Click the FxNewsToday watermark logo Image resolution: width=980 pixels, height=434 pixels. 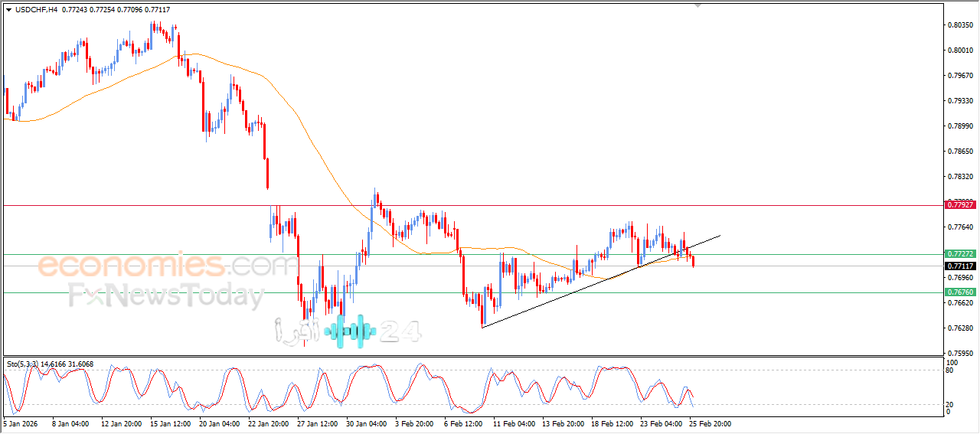click(166, 295)
